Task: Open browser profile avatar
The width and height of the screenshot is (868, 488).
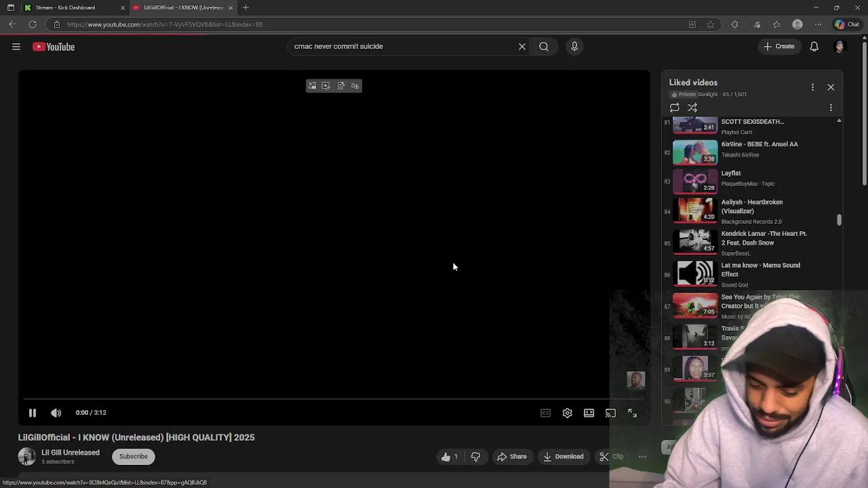Action: (797, 24)
